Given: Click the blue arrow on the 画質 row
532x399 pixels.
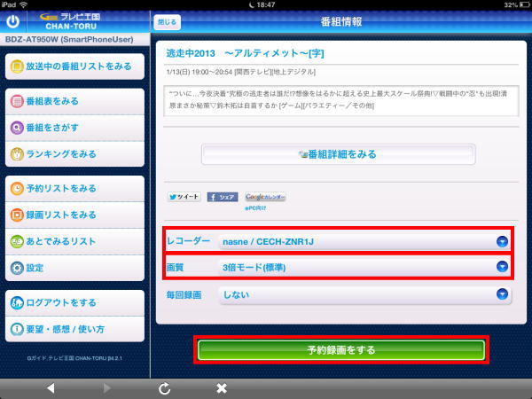Looking at the screenshot, I should (x=502, y=267).
